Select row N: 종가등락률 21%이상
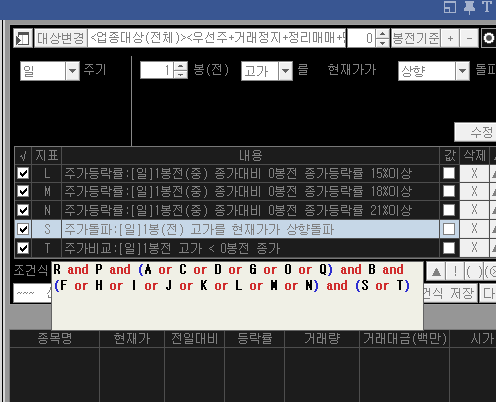496x402 pixels. [250, 210]
